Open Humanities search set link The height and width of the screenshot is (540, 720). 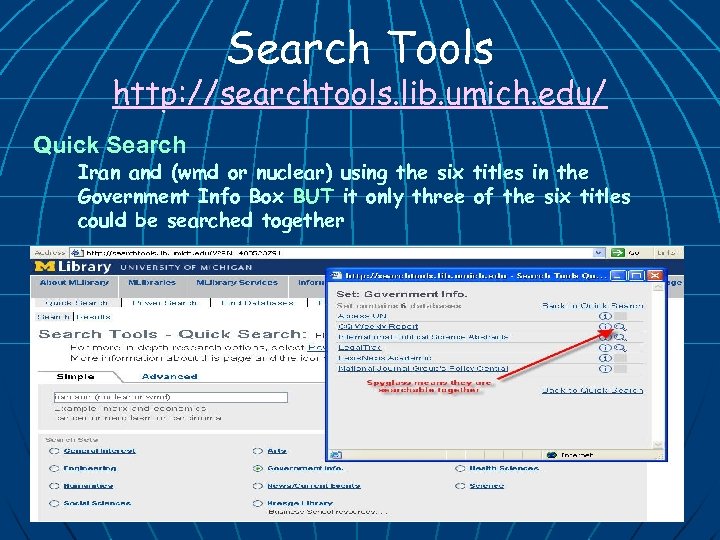[x=88, y=486]
